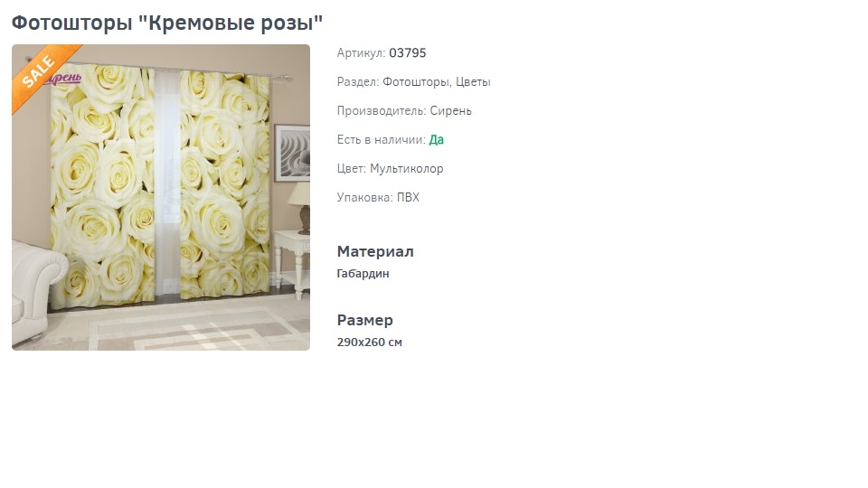
Task: Click the Есть в наличии label
Action: pyautogui.click(x=382, y=140)
